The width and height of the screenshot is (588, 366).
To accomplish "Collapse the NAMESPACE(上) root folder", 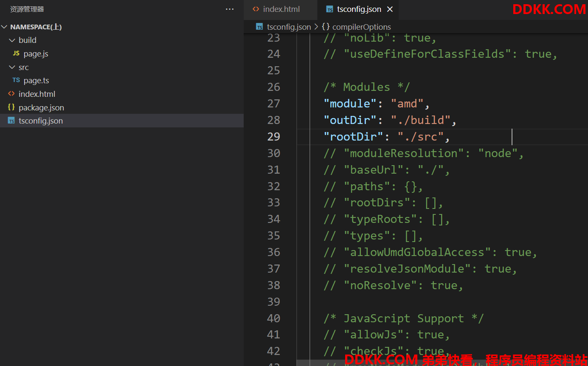I will click(4, 27).
